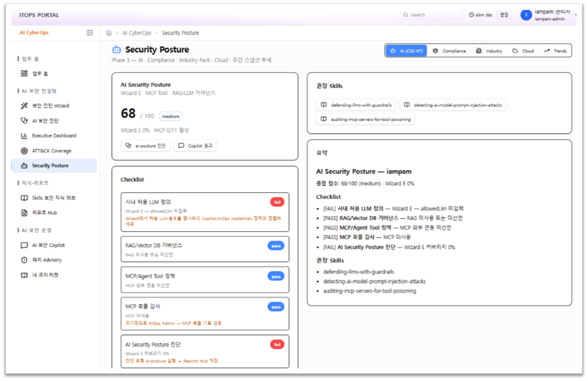Viewport: 588px width, 381px height.
Task: Click the AI 보안 Copilot chat icon
Action: tap(24, 245)
